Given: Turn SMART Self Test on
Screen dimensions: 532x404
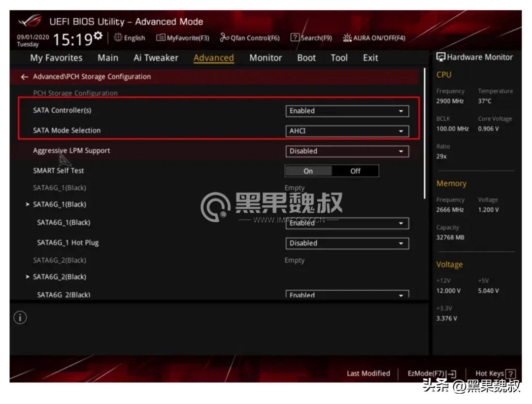Looking at the screenshot, I should tap(308, 171).
